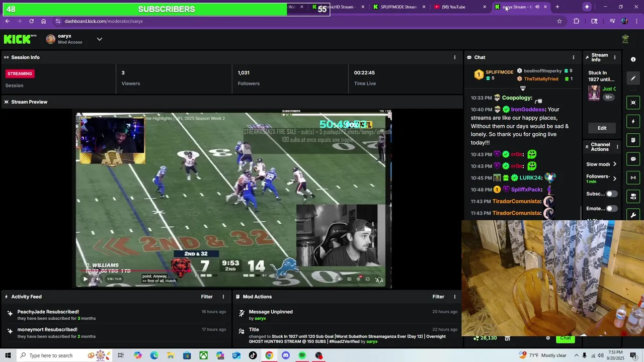Open the Session Info panel options menu
The height and width of the screenshot is (362, 644).
(x=455, y=57)
